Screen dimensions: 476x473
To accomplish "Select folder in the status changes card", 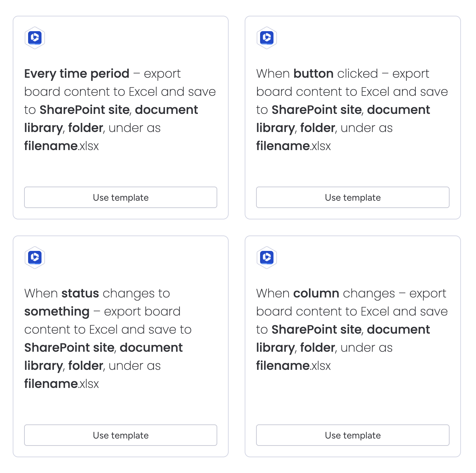I will 85,366.
